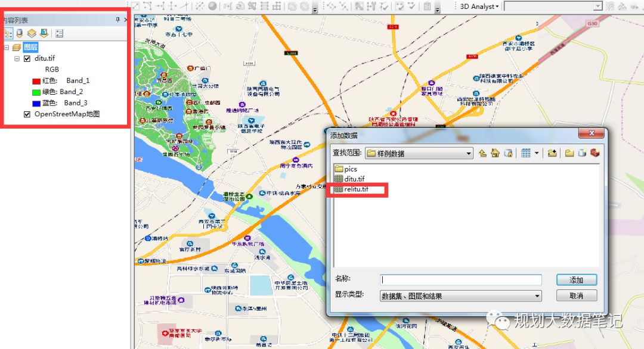This screenshot has height=349, width=644.
Task: Click the new folder icon in dialog
Action: (x=569, y=153)
